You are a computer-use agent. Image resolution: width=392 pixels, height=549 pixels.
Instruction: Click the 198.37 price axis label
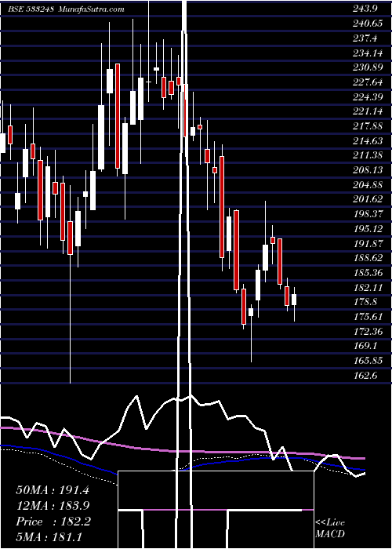[368, 214]
